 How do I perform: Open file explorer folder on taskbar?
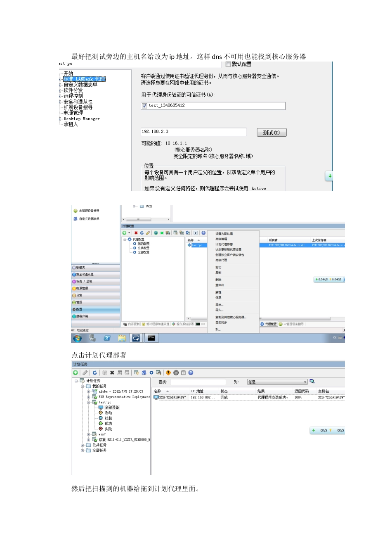(x=122, y=338)
